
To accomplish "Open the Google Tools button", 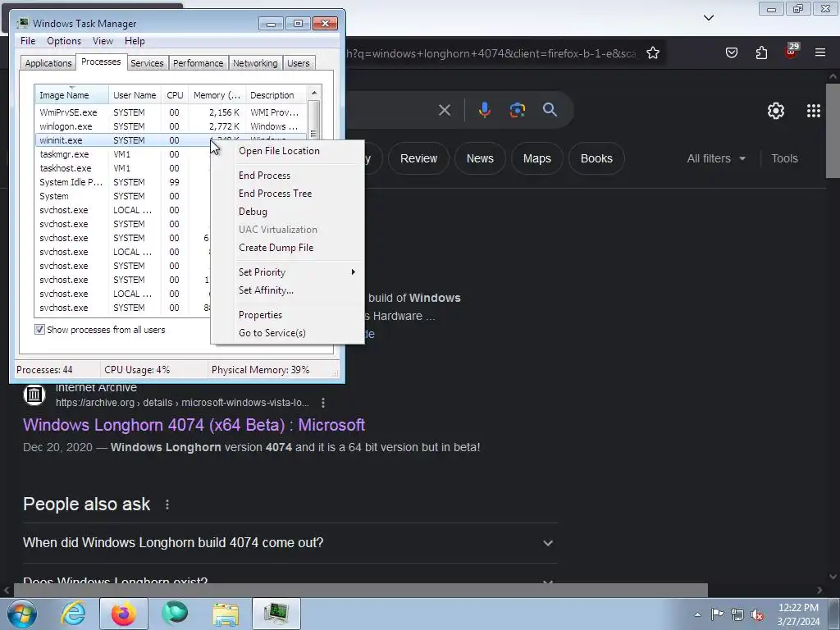I will (784, 158).
